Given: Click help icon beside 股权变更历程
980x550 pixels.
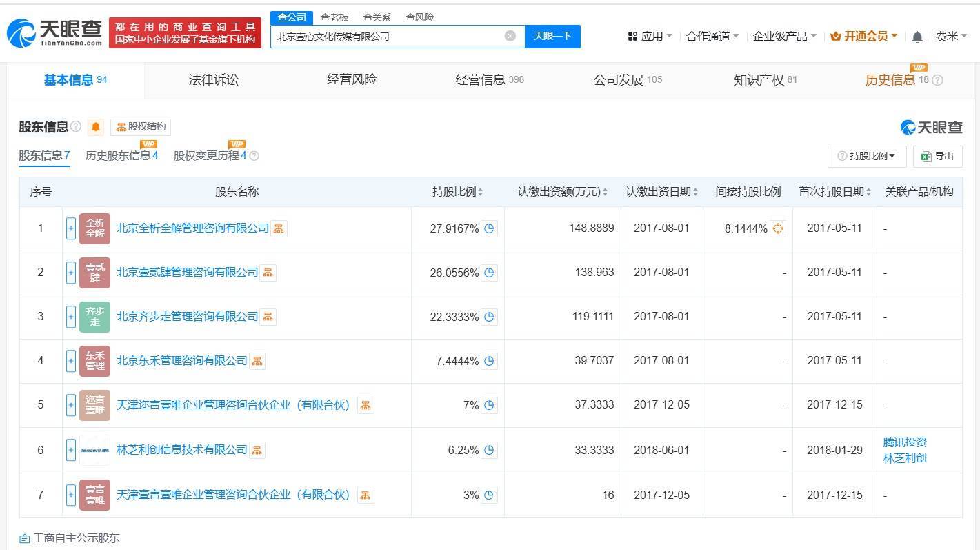Looking at the screenshot, I should click(x=254, y=156).
